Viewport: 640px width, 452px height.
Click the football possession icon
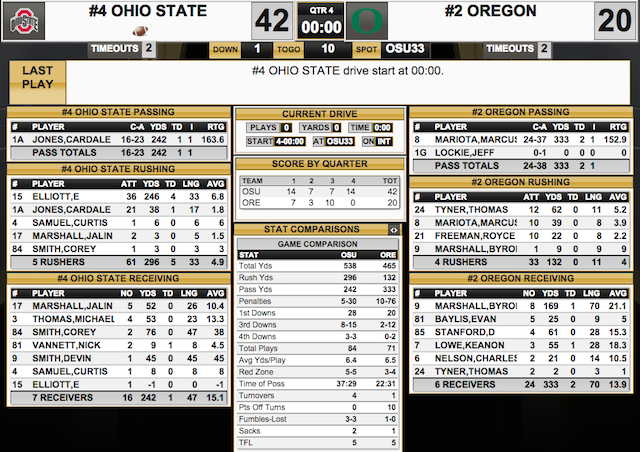140,31
